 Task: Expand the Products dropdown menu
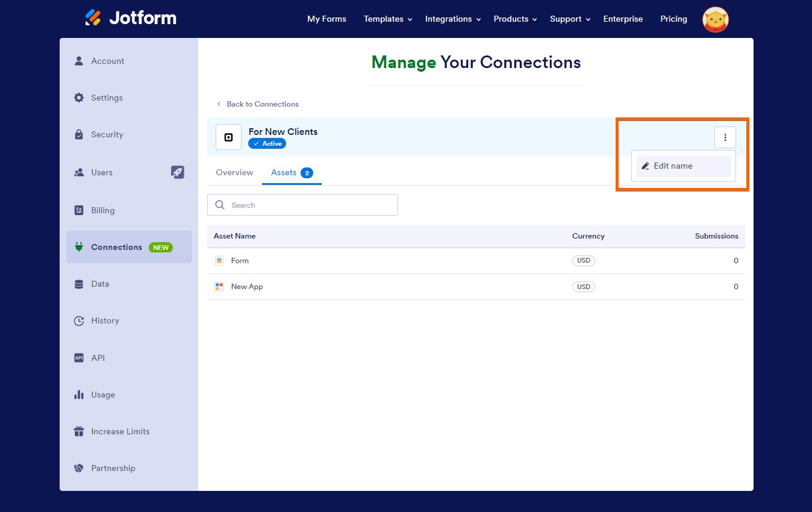[515, 19]
